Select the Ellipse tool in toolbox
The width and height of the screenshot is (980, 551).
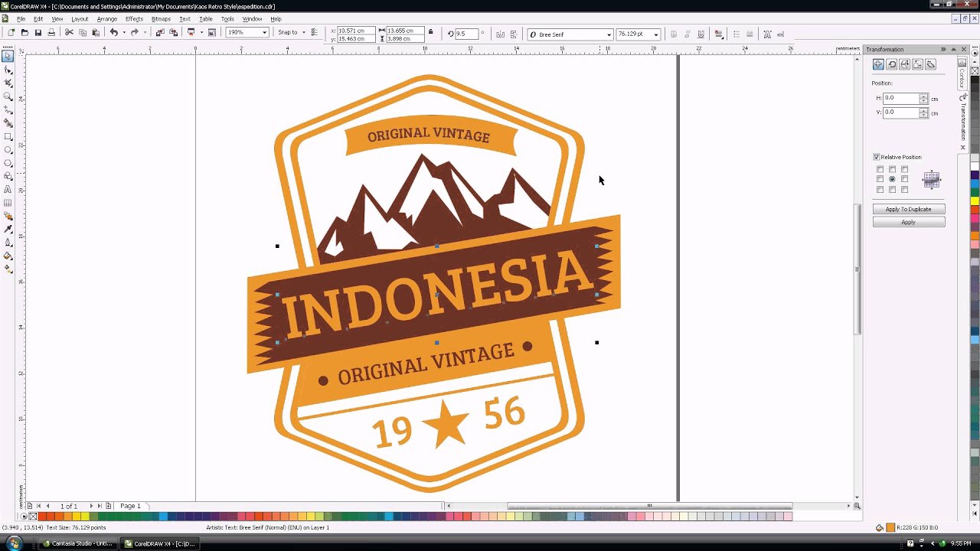(x=8, y=150)
